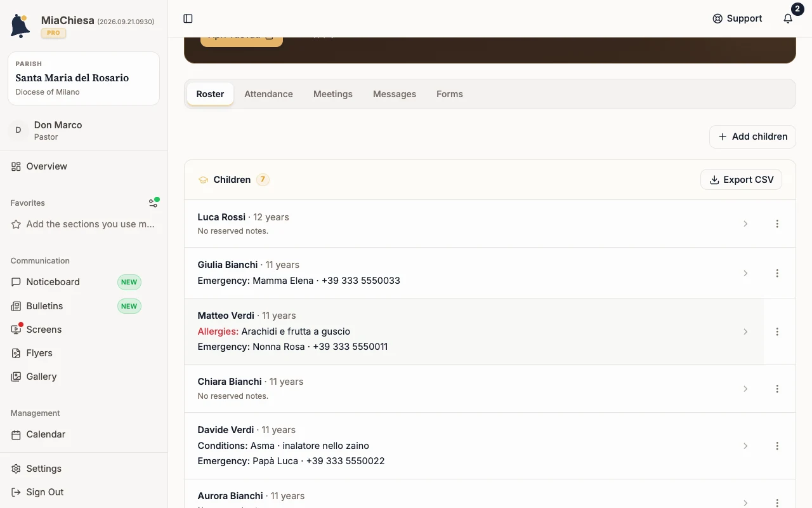Open Support from the top bar
812x508 pixels.
(x=737, y=18)
